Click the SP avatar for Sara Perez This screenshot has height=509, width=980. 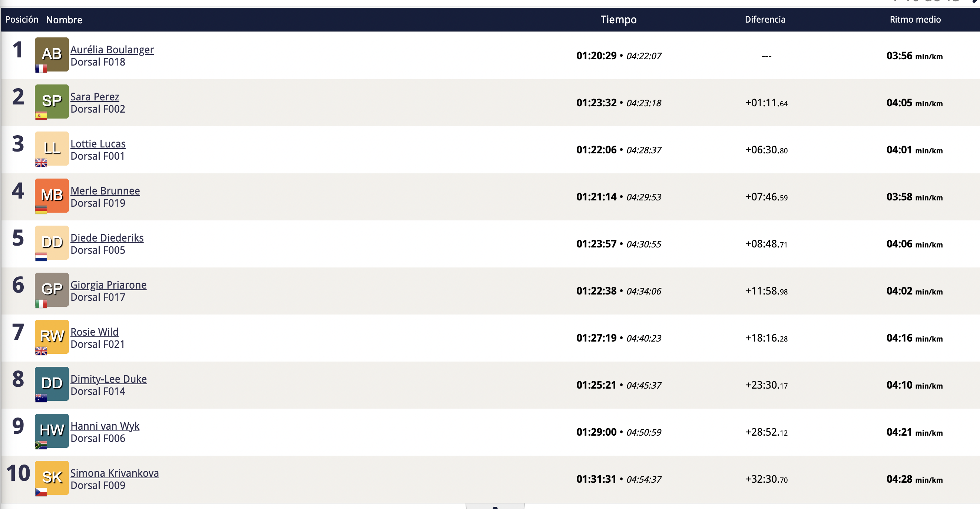52,102
